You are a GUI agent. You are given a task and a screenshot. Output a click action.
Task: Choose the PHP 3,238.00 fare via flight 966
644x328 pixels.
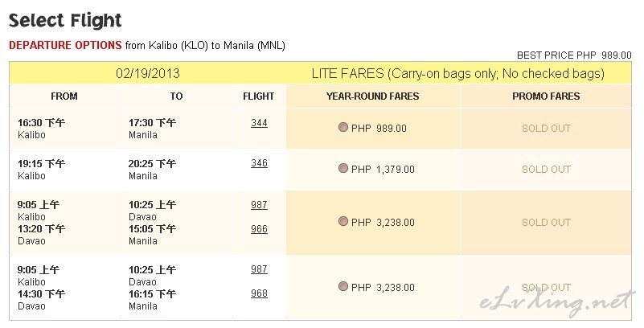(343, 221)
